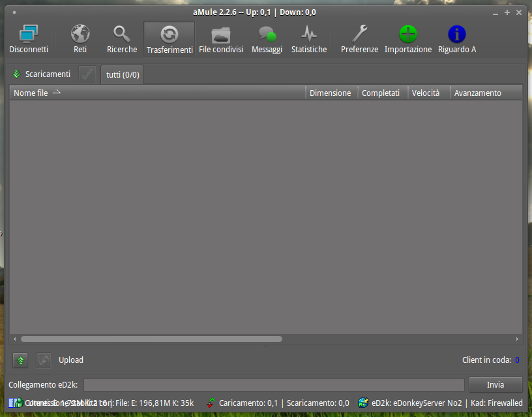Select the Trasferimenti toolbar button
Image resolution: width=532 pixels, height=417 pixels.
point(170,39)
